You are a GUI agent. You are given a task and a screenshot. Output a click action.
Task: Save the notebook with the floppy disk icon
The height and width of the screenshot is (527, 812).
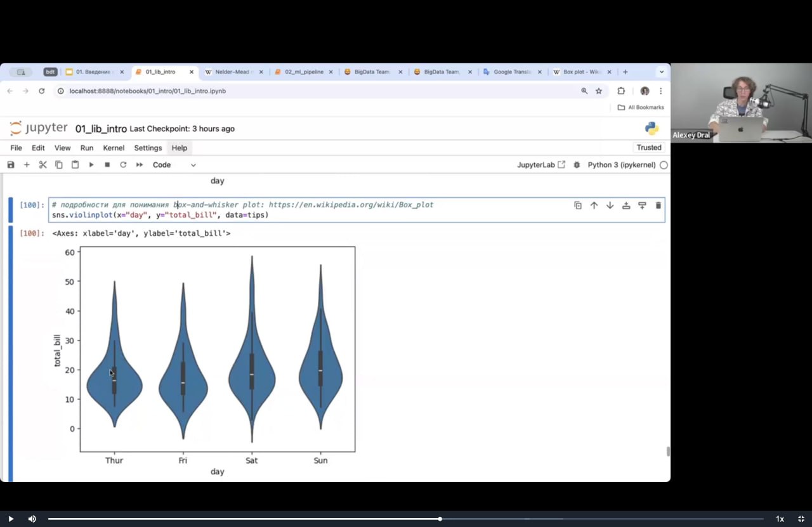point(11,165)
